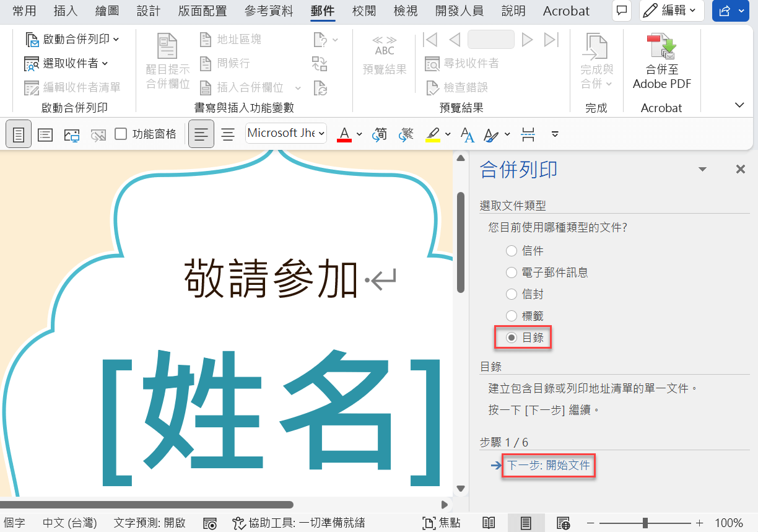Toggle the 功能窗格 checkbox

[x=121, y=134]
